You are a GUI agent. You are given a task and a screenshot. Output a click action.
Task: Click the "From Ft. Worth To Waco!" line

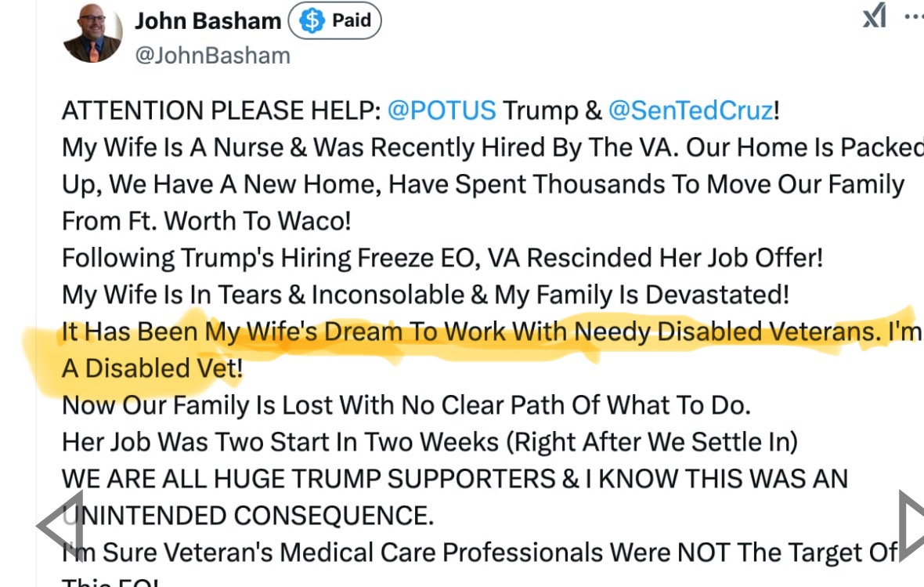pos(207,221)
